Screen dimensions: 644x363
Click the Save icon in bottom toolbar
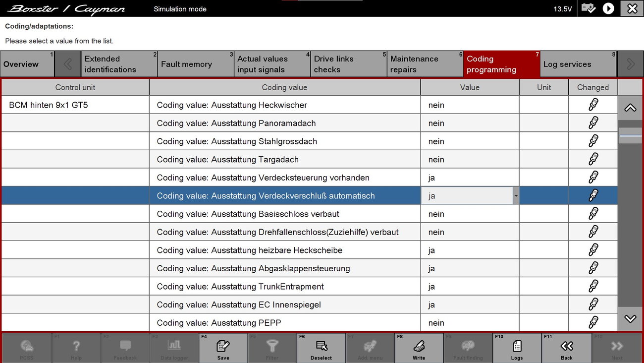223,346
